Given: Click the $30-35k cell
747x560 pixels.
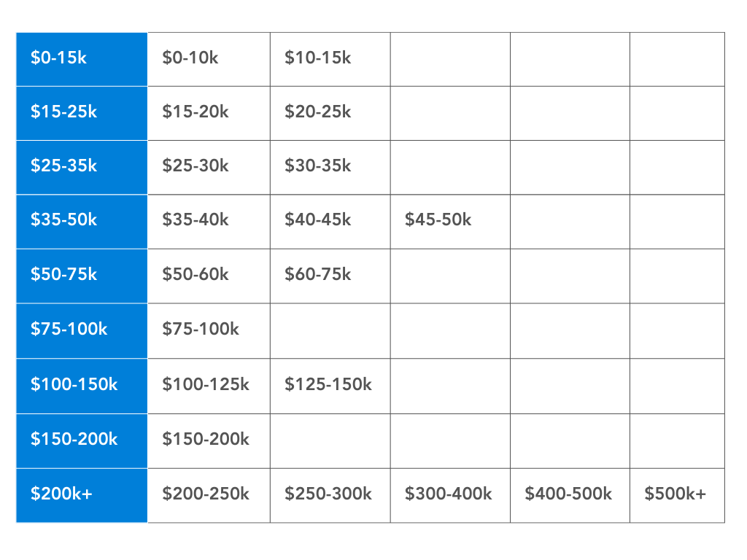Looking at the screenshot, I should [330, 166].
